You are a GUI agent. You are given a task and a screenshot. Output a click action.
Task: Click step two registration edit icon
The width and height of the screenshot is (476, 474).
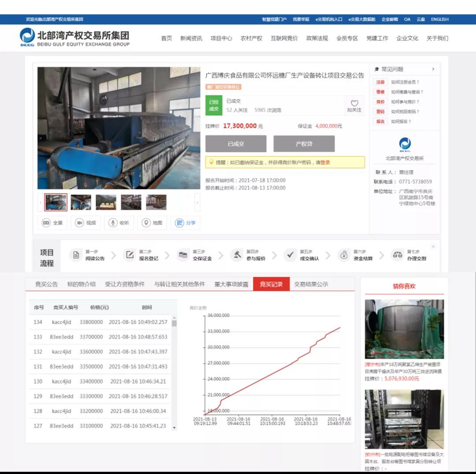[130, 255]
